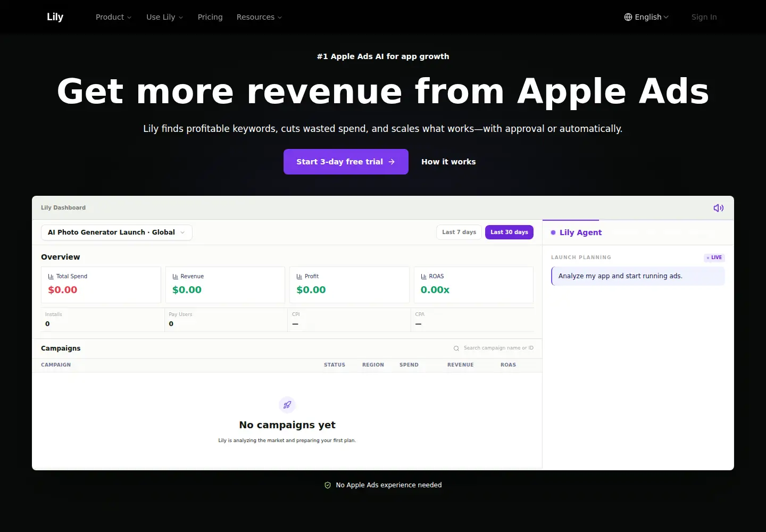Expand the Product menu
Screen dimensions: 766x532
[113, 17]
